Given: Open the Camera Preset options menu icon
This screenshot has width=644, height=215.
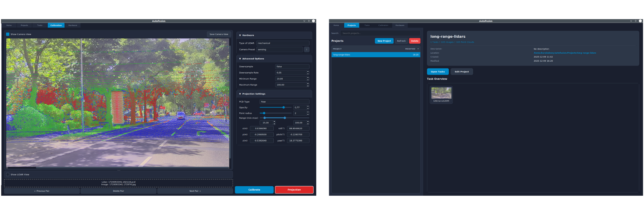Looking at the screenshot, I should point(307,49).
